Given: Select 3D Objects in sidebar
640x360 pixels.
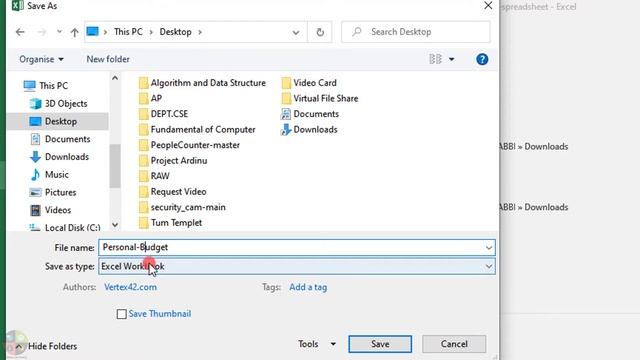Looking at the screenshot, I should [58, 104].
